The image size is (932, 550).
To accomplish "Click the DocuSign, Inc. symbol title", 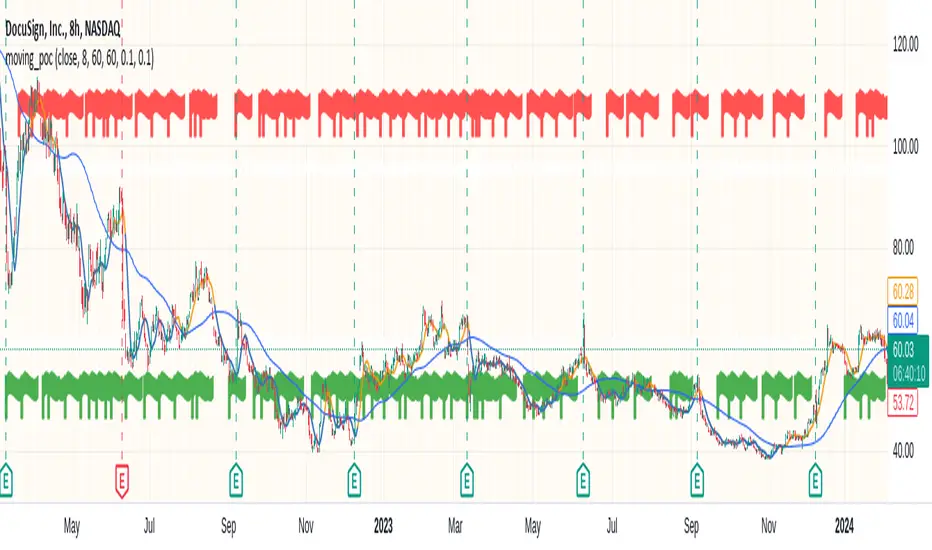I will pyautogui.click(x=62, y=28).
